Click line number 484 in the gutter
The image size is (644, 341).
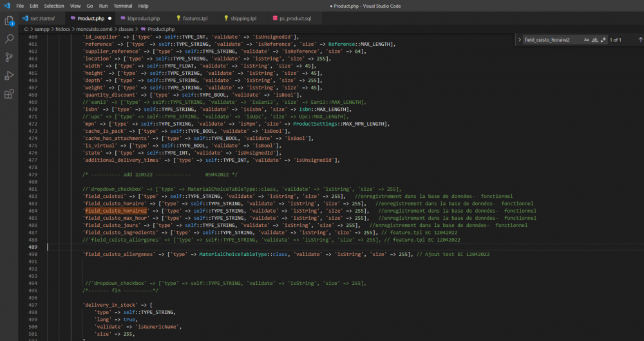point(33,211)
